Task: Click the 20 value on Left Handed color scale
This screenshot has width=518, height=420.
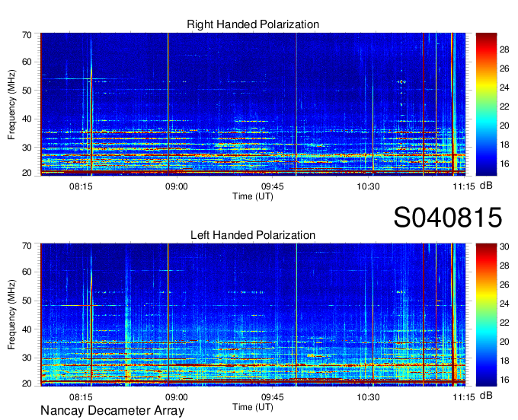Action: click(504, 342)
